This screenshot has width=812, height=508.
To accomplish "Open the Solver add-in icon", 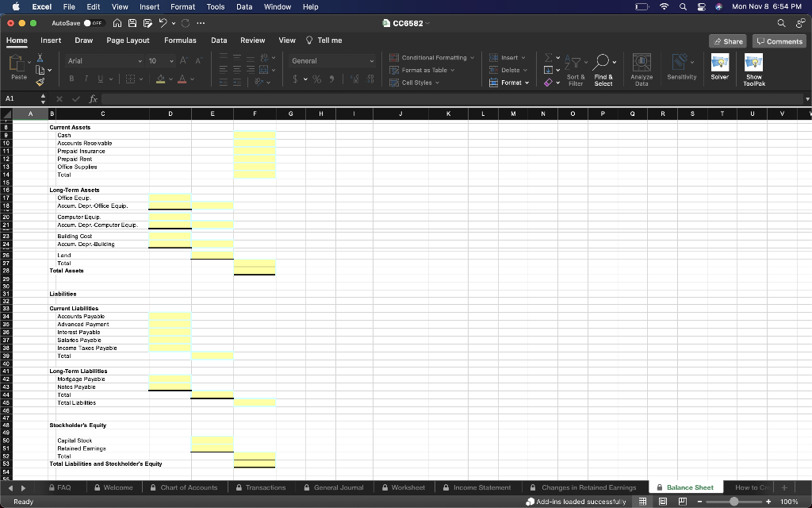I will (x=720, y=62).
